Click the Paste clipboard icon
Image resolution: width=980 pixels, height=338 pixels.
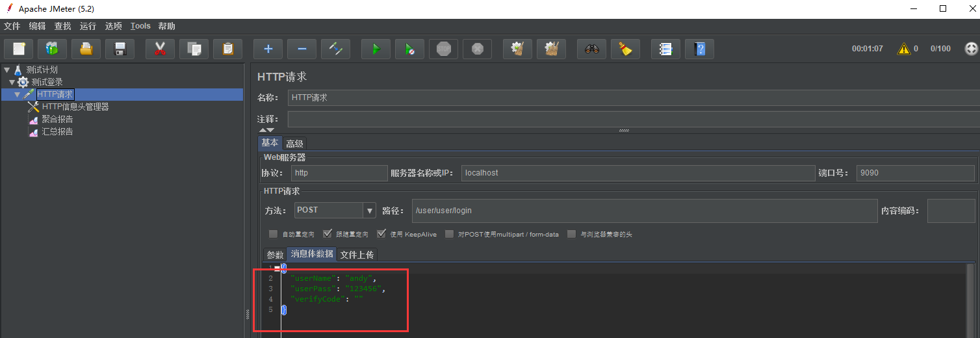click(227, 49)
